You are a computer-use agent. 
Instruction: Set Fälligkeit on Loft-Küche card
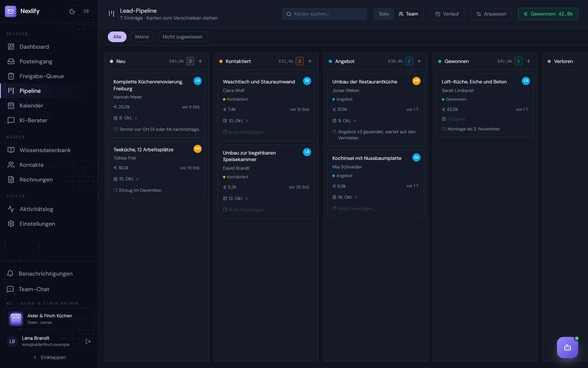456,119
